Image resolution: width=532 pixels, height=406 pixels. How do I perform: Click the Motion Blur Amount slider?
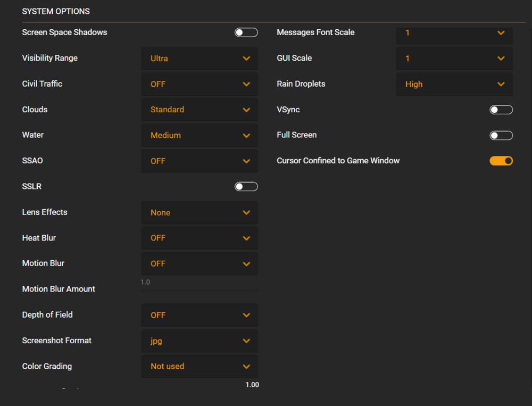[199, 289]
